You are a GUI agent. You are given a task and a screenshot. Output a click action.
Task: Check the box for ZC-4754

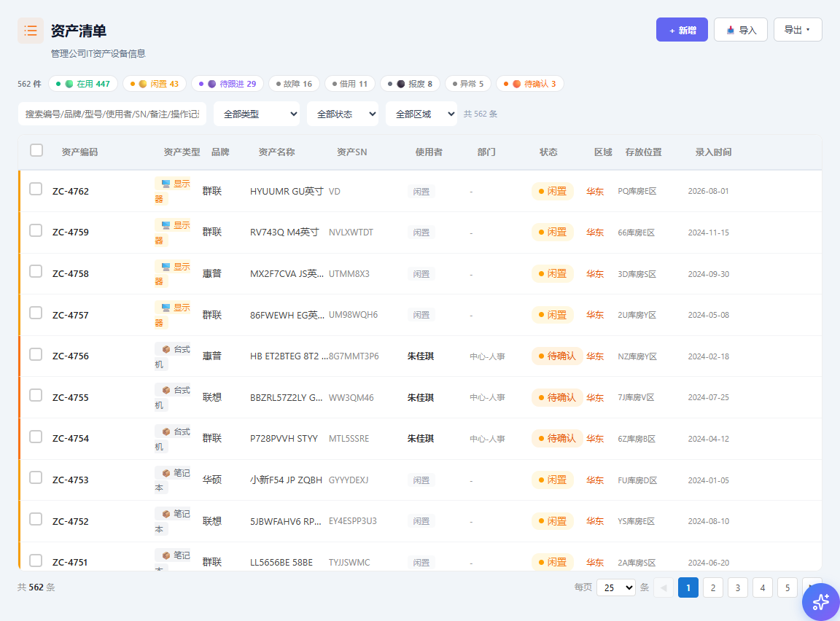pos(36,437)
